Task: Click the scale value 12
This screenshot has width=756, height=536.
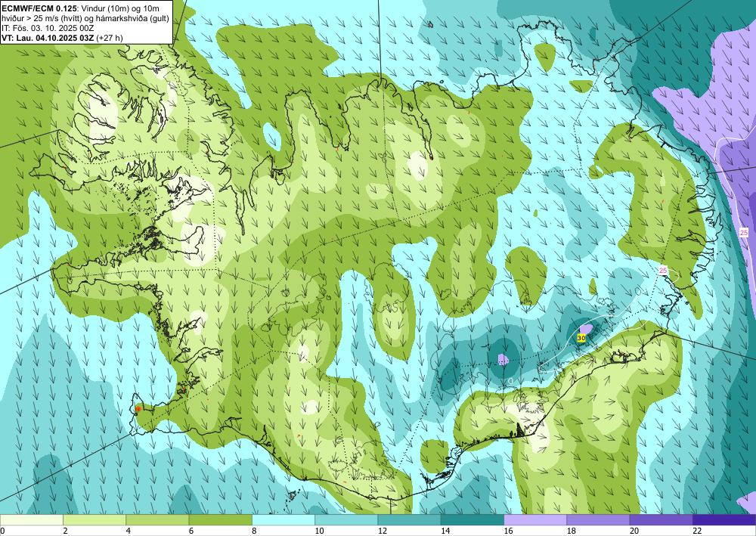Action: click(382, 531)
